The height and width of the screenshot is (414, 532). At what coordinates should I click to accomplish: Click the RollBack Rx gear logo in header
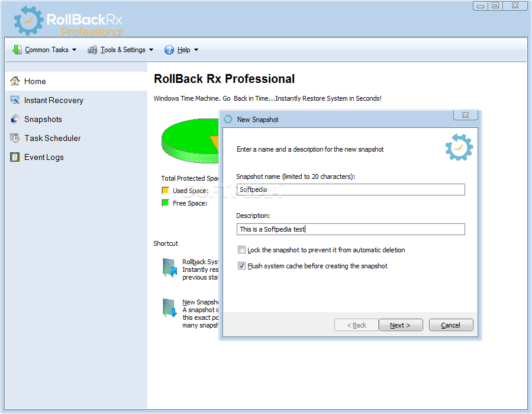pyautogui.click(x=28, y=21)
